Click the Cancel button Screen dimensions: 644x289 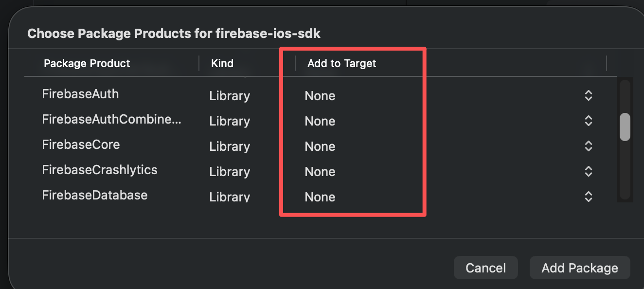pyautogui.click(x=485, y=268)
